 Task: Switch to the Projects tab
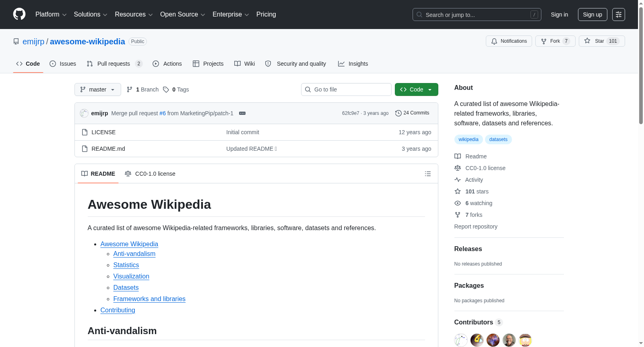point(208,64)
